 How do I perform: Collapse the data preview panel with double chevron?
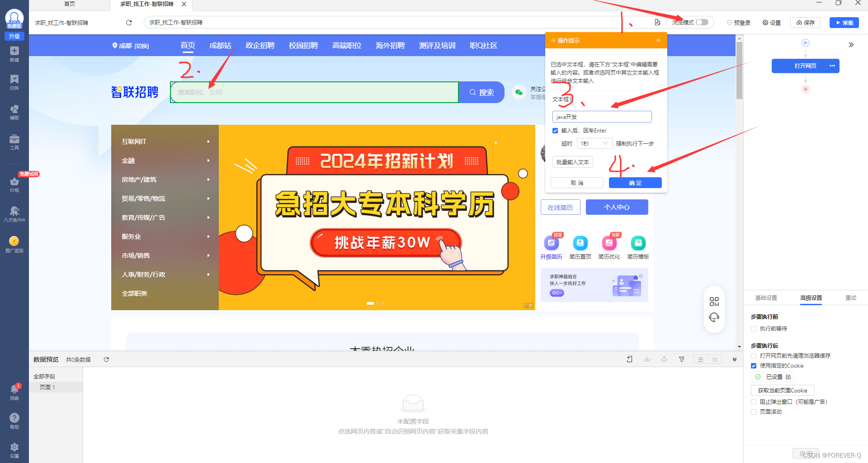(x=735, y=359)
